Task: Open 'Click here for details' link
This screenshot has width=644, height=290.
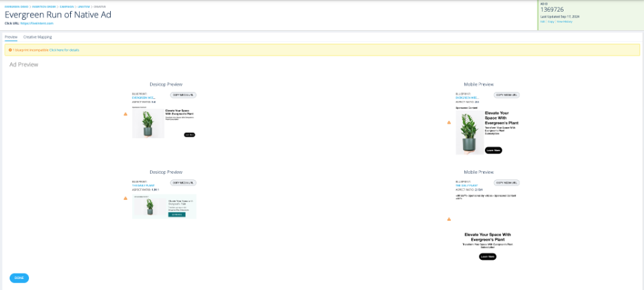Action: [65, 50]
